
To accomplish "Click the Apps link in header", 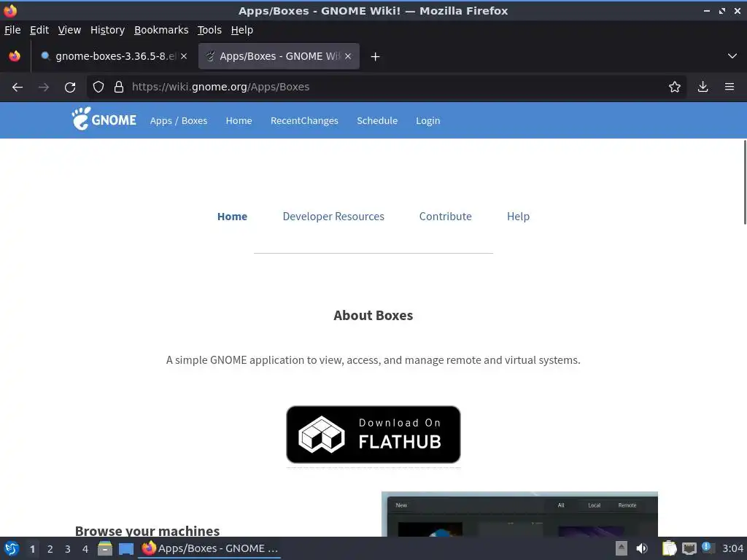I will coord(161,121).
